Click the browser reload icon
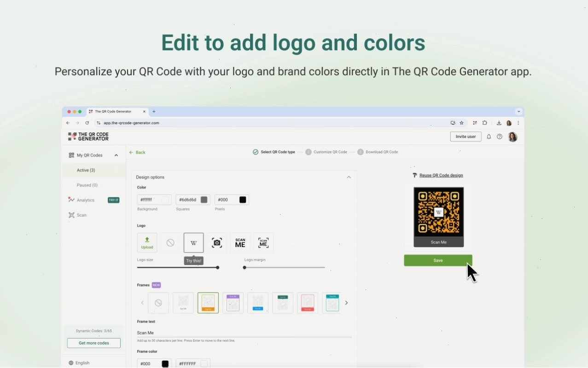 coord(87,123)
